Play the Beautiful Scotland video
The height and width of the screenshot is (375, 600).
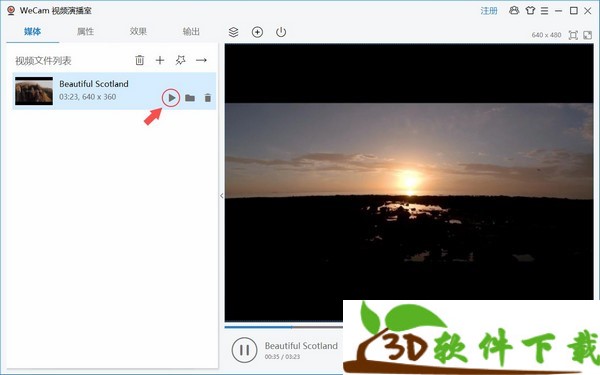tap(171, 98)
